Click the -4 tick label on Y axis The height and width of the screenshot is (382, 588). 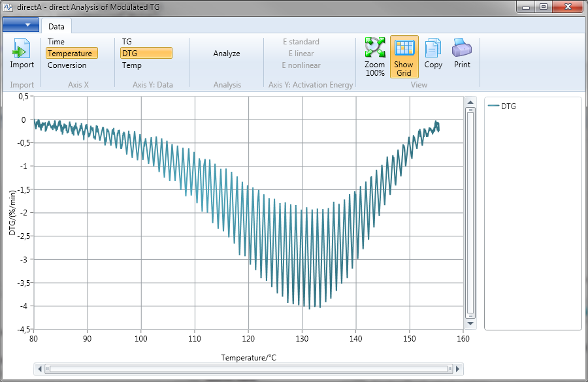tap(24, 306)
